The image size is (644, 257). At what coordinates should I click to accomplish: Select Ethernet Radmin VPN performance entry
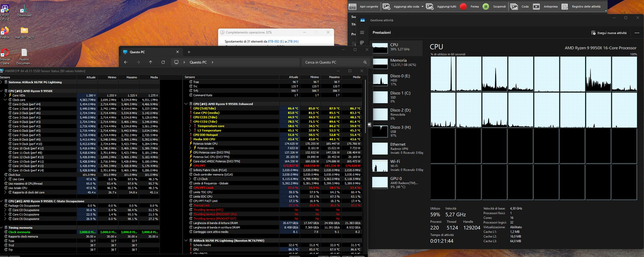pyautogui.click(x=396, y=148)
